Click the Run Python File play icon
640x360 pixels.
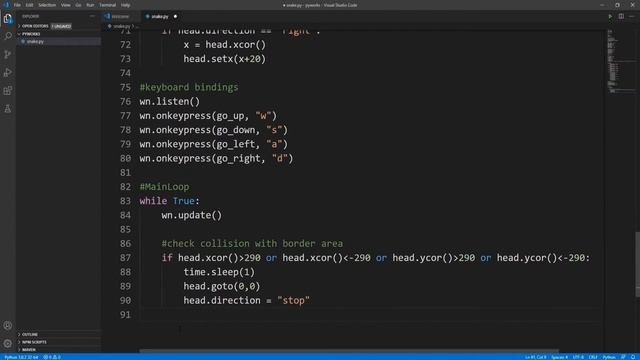point(610,16)
